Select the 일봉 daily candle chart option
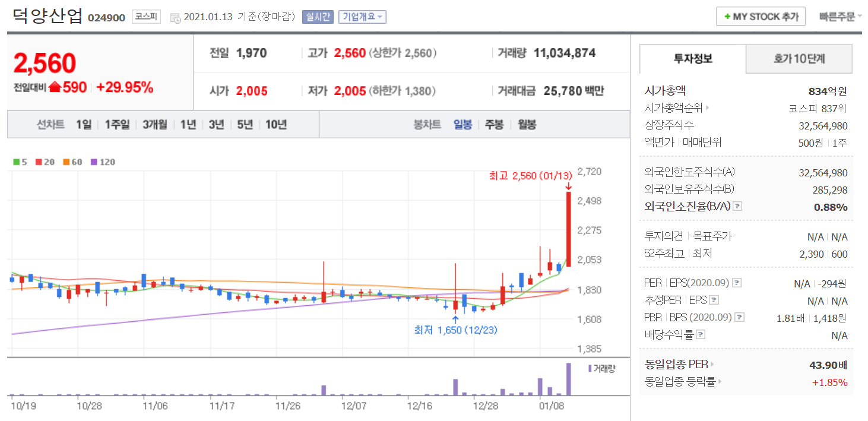Screen dimensions: 868x421 (x=462, y=125)
